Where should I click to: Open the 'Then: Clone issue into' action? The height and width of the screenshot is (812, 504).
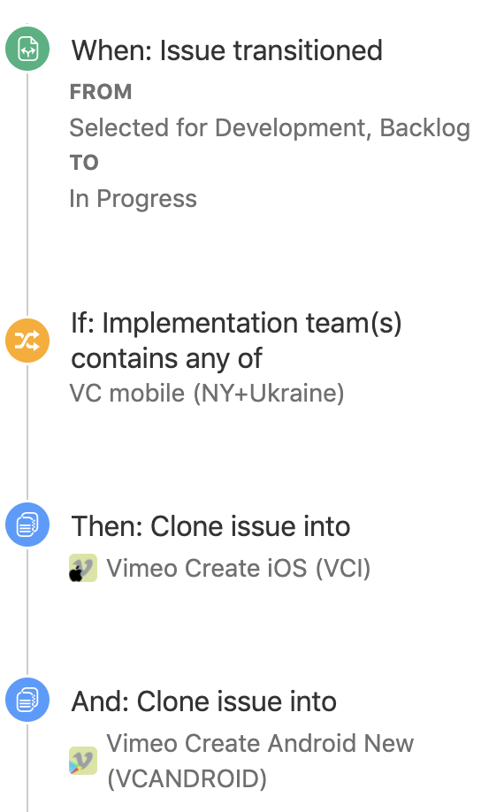click(210, 526)
